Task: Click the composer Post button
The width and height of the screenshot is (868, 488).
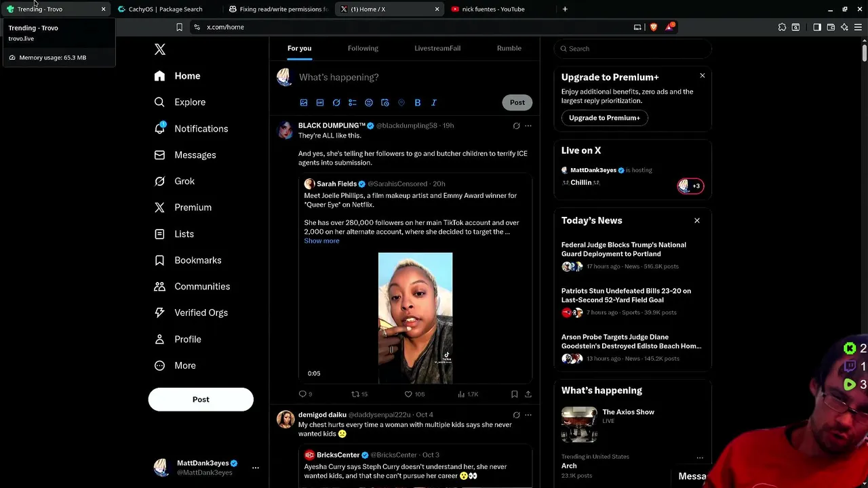Action: tap(517, 102)
